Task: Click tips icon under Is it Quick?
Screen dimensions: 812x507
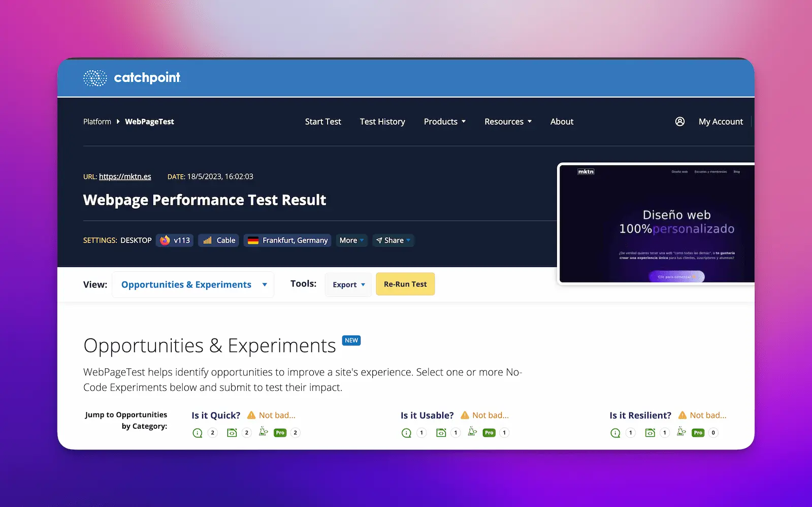Action: [x=198, y=433]
